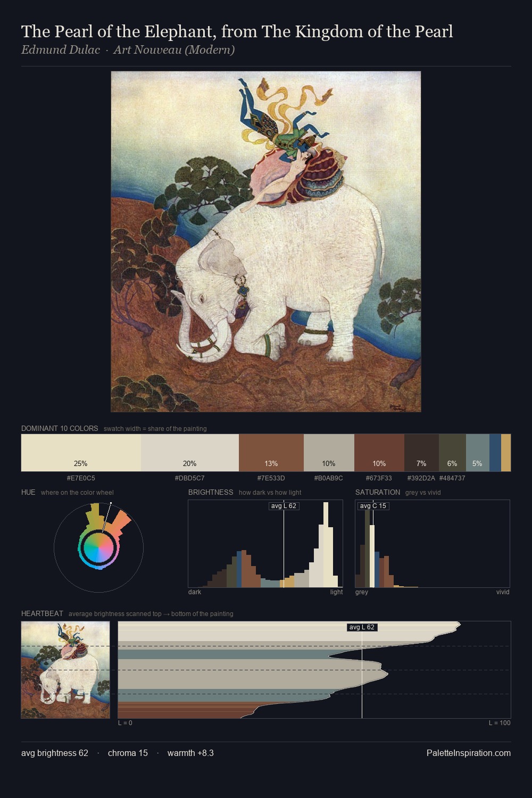This screenshot has width=532, height=798.
Task: Click the '#E7E0C5' hex code label
Action: (x=81, y=478)
